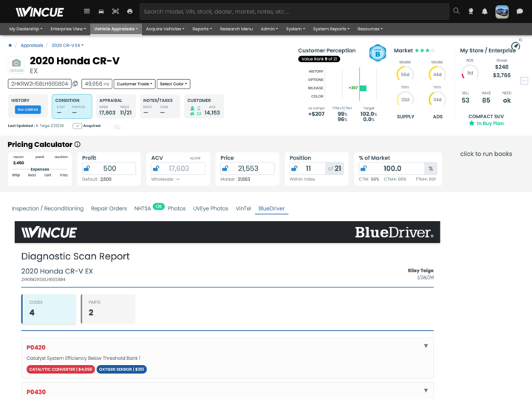
Task: Toggle the Profit lock icon
Action: click(x=87, y=168)
